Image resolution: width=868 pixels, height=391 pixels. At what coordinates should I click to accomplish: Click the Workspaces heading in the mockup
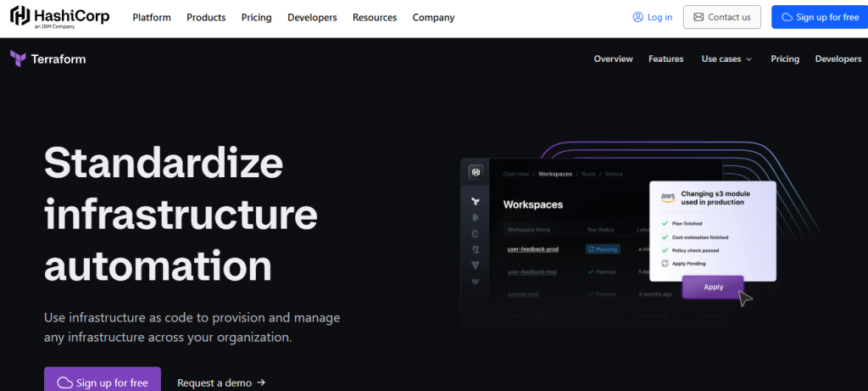pyautogui.click(x=533, y=204)
